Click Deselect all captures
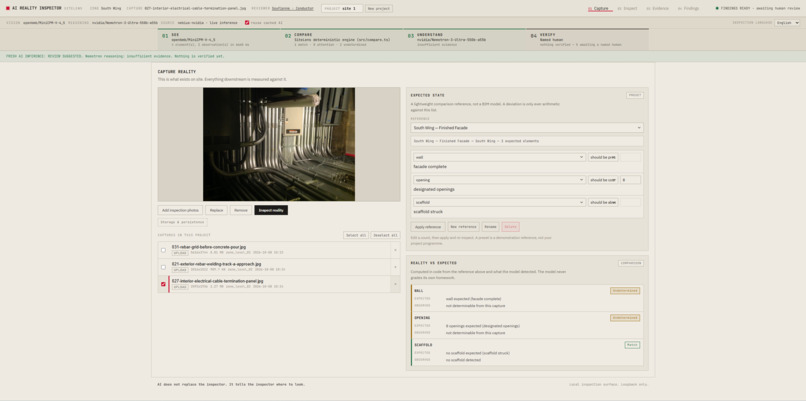 [x=386, y=235]
